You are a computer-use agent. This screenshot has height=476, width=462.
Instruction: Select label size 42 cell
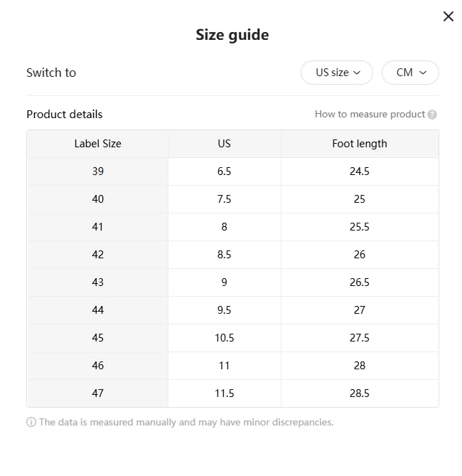[97, 255]
